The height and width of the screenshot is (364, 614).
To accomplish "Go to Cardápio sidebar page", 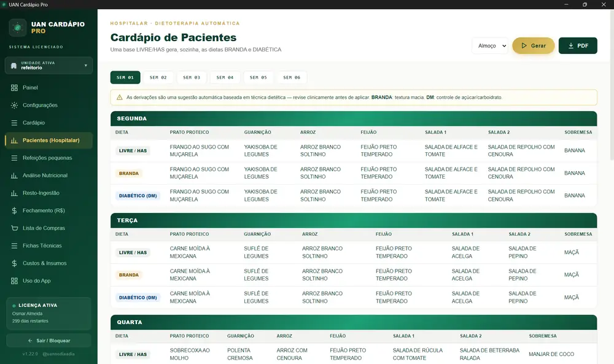I will [49, 123].
